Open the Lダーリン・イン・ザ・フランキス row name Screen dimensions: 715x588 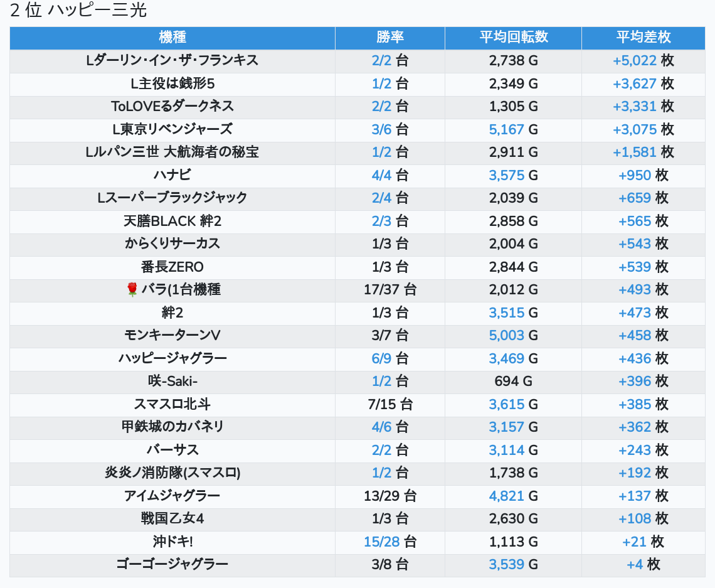pyautogui.click(x=172, y=61)
